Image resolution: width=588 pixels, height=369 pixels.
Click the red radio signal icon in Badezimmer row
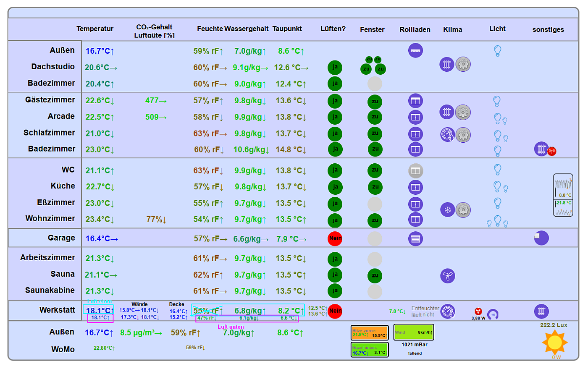[552, 151]
